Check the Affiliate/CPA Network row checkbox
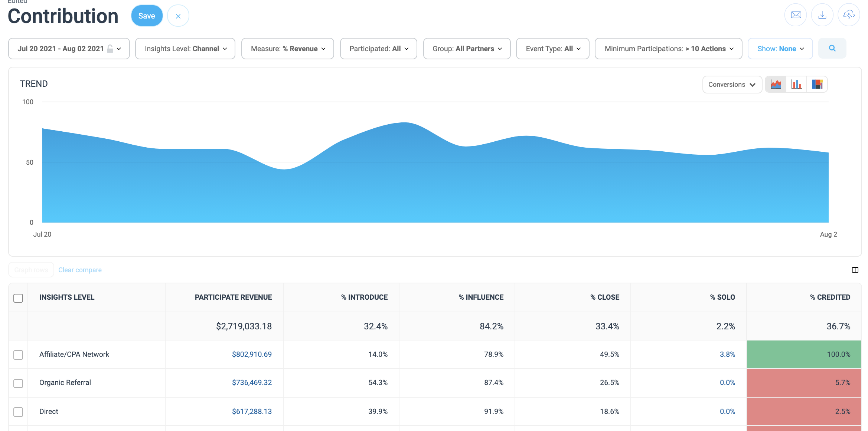 click(x=18, y=355)
